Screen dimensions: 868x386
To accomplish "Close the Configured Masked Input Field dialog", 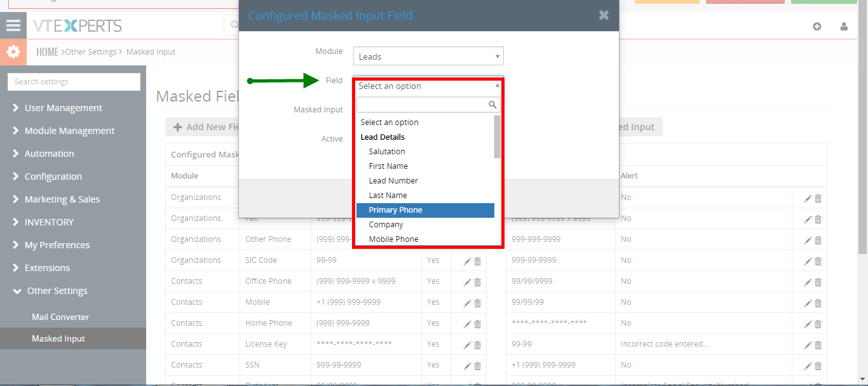I will click(x=604, y=15).
